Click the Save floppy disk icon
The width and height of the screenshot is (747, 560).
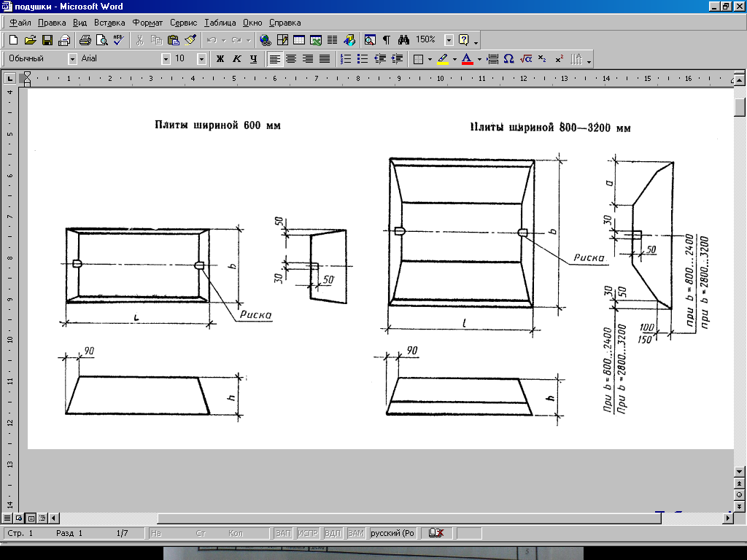(47, 40)
